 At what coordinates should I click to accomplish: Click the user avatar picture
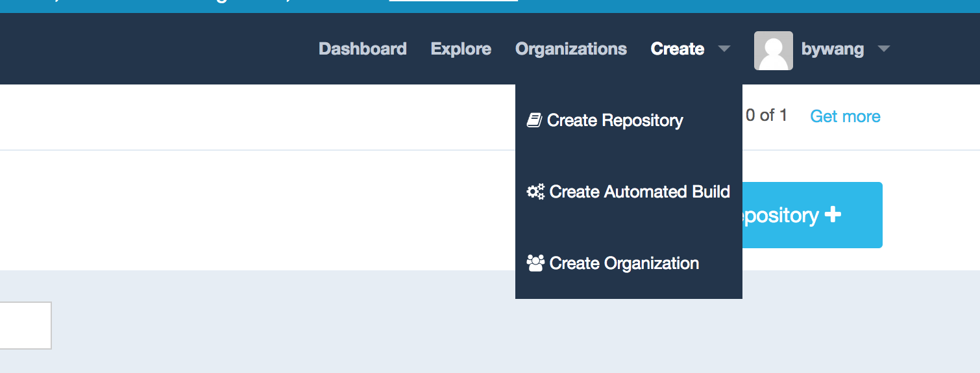coord(773,50)
